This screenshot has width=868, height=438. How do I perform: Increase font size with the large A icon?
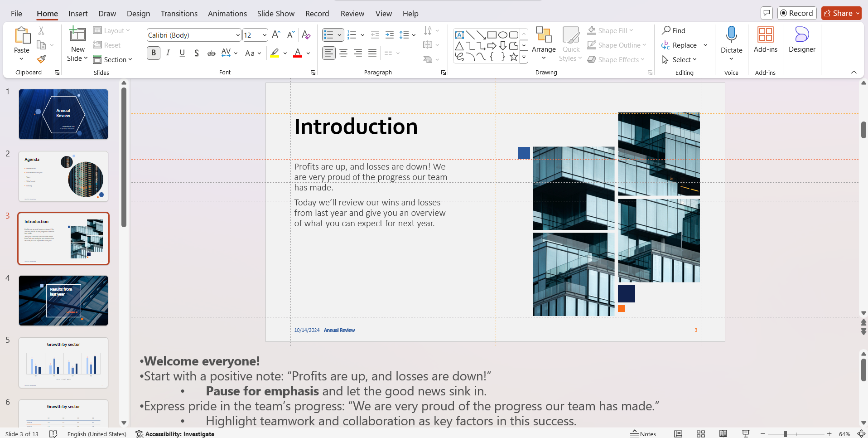tap(276, 35)
